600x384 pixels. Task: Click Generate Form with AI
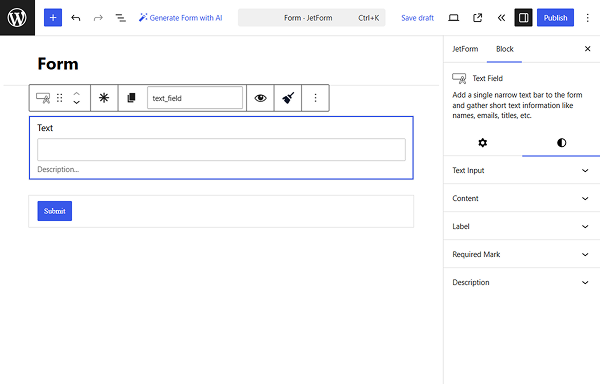(180, 18)
